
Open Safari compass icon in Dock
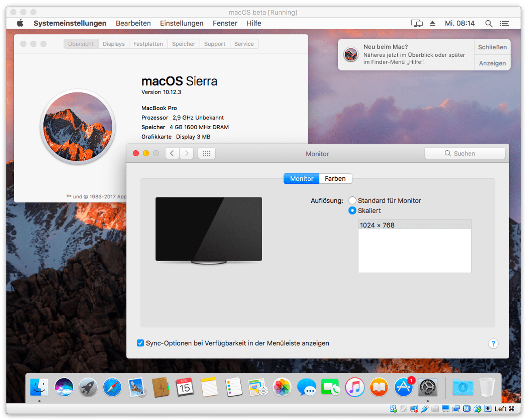[112, 387]
